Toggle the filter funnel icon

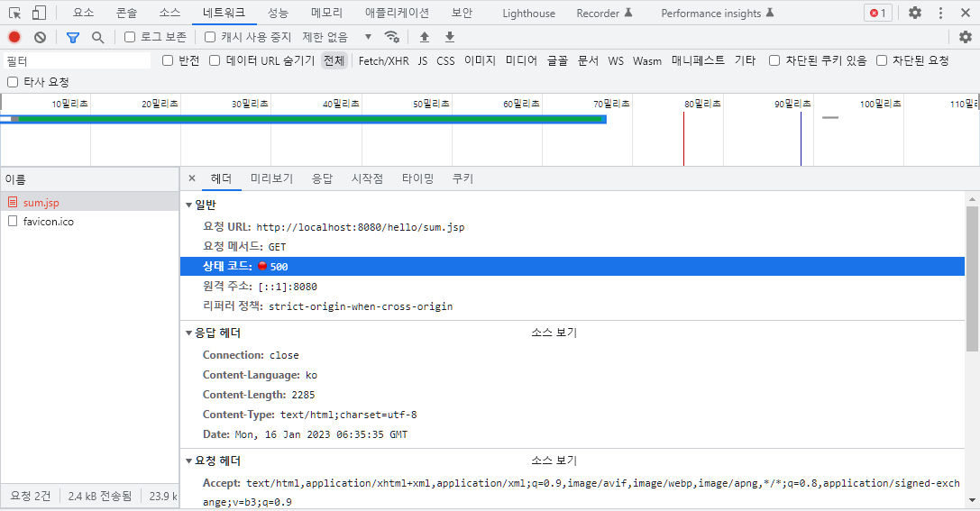(x=73, y=38)
